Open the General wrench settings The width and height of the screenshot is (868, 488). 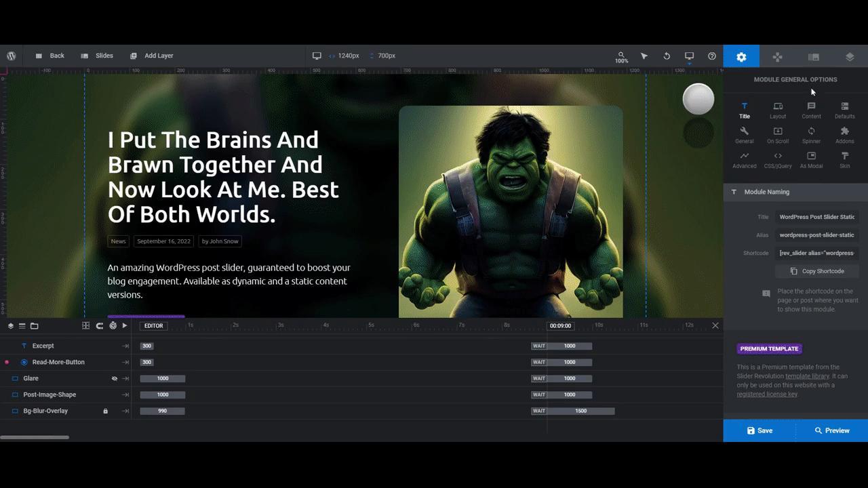pos(744,135)
